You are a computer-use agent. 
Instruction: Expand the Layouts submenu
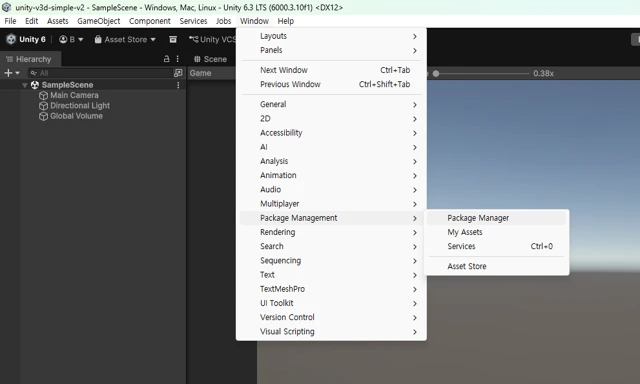coord(331,36)
